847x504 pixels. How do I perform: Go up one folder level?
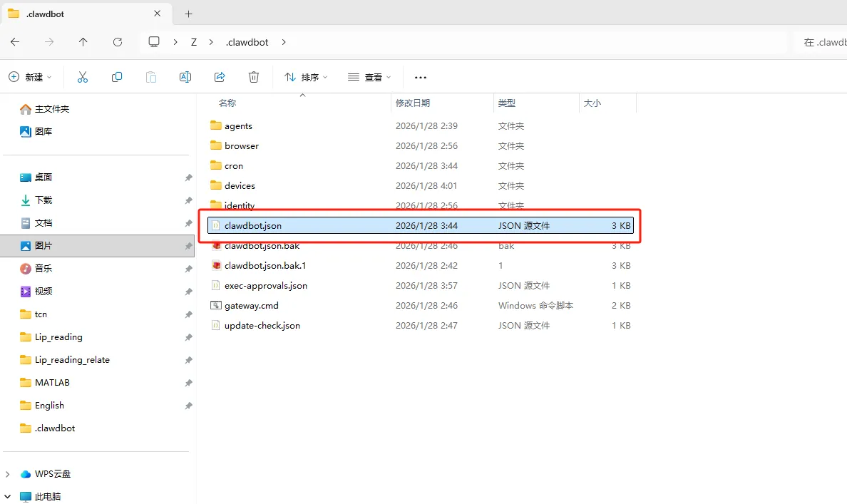point(83,41)
